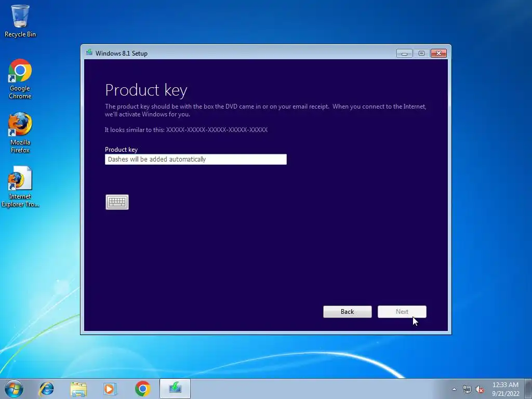
Task: Select the Google Chrome desktop shortcut
Action: click(x=20, y=79)
